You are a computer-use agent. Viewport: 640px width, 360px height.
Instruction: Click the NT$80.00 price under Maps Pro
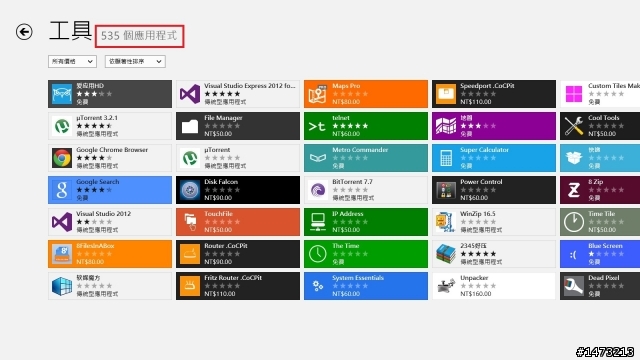tap(346, 102)
